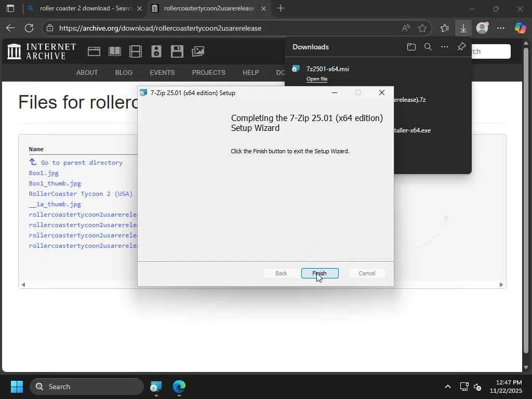
Task: Show hidden tray icons chevron
Action: click(448, 387)
